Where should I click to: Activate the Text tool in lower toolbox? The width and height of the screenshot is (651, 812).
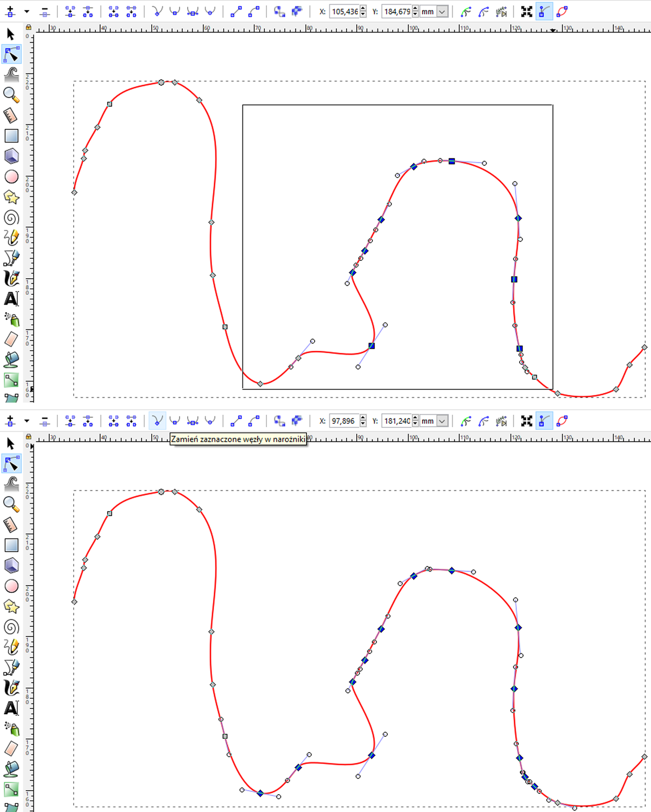[11, 708]
